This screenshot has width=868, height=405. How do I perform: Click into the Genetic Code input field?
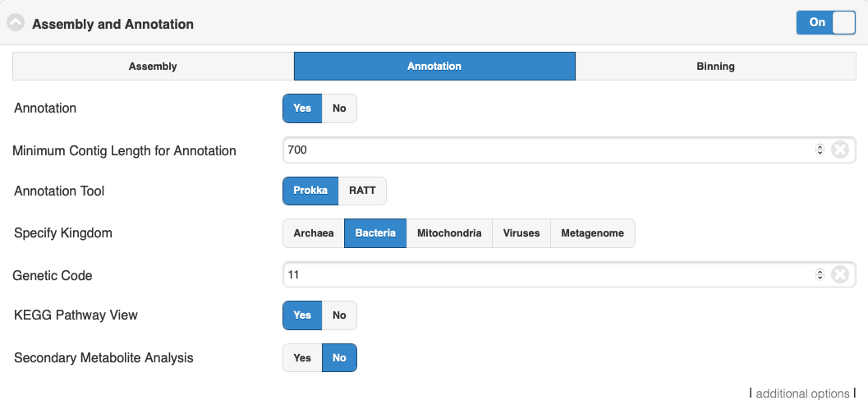coord(548,275)
